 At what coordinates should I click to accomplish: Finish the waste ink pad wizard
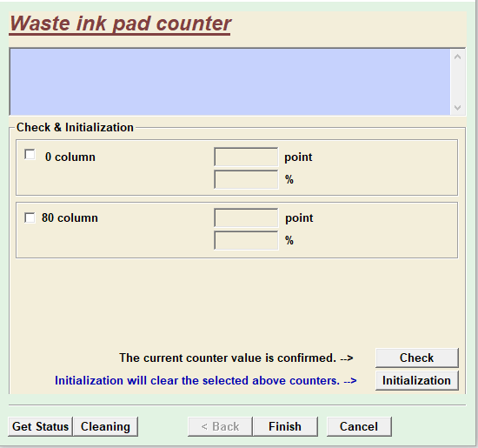pos(285,426)
